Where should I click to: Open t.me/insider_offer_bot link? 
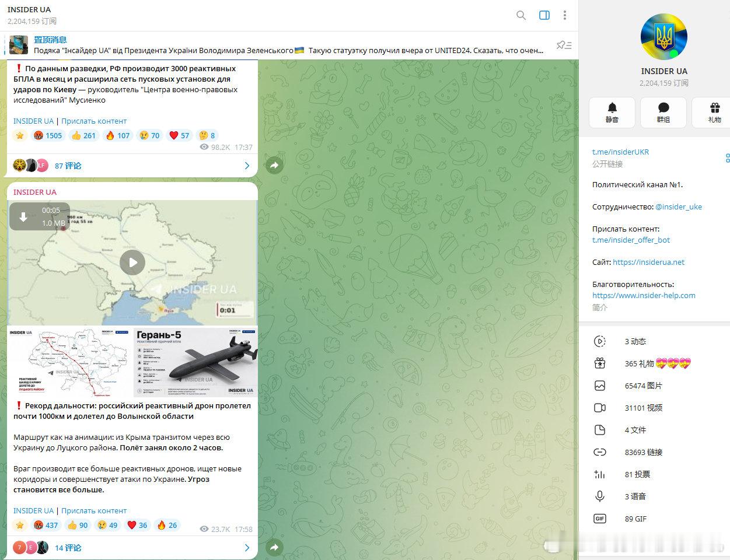pyautogui.click(x=631, y=240)
